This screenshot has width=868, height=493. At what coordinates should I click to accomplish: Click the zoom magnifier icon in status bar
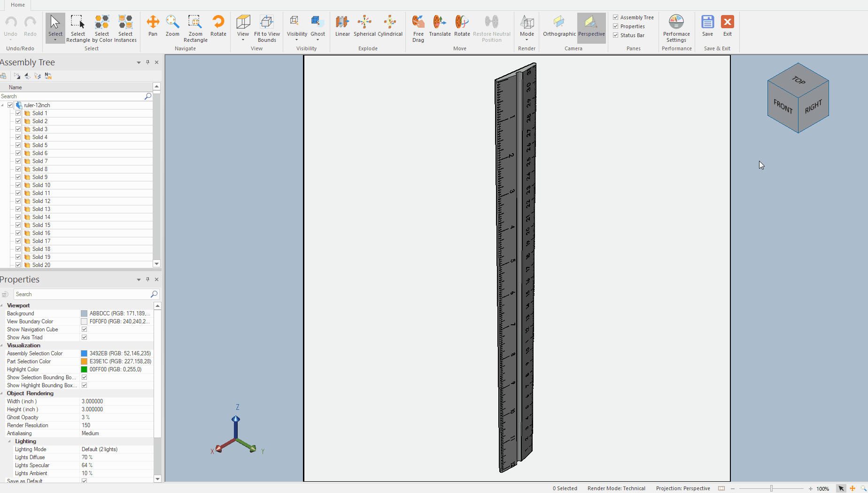863,488
